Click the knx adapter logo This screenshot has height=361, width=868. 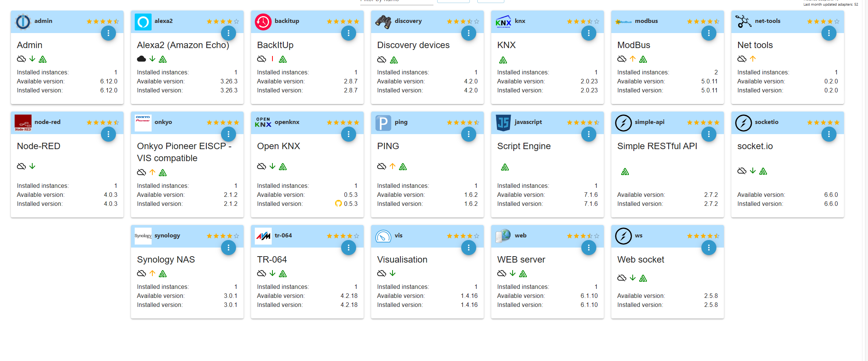503,22
